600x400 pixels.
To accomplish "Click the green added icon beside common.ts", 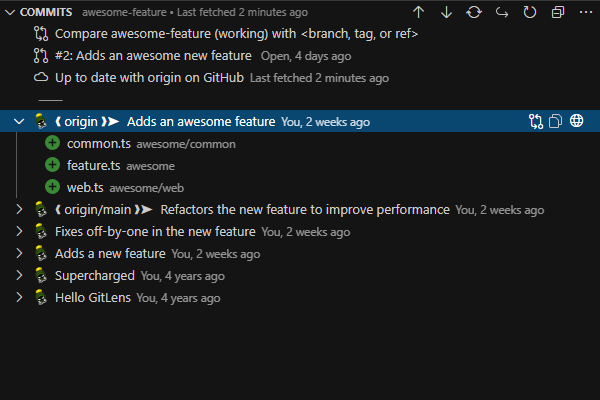I will (52, 144).
